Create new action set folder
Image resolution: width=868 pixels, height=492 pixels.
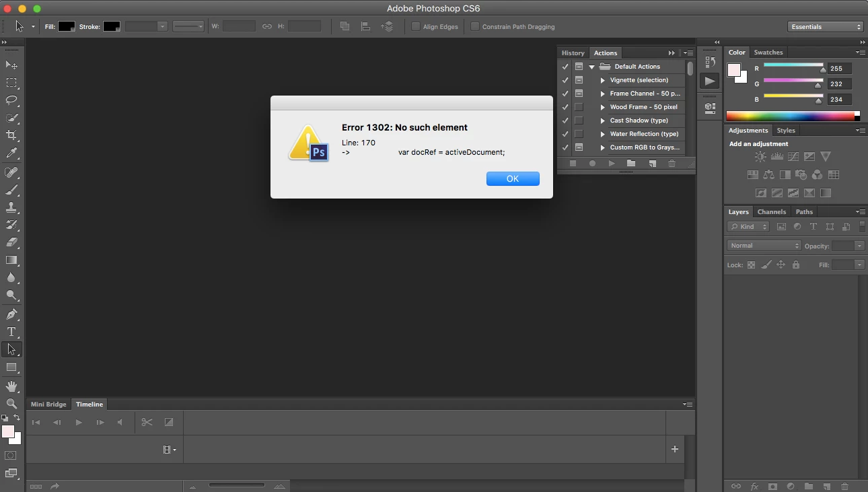pos(631,164)
